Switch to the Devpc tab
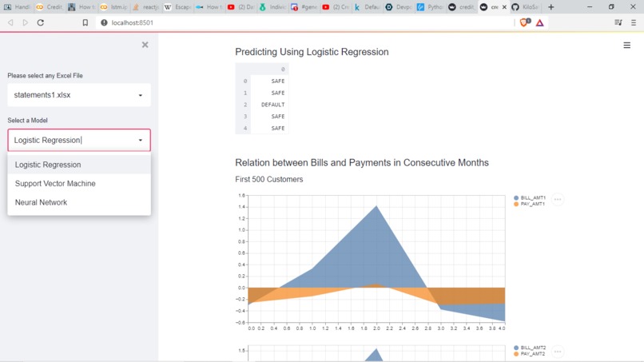 click(x=400, y=7)
